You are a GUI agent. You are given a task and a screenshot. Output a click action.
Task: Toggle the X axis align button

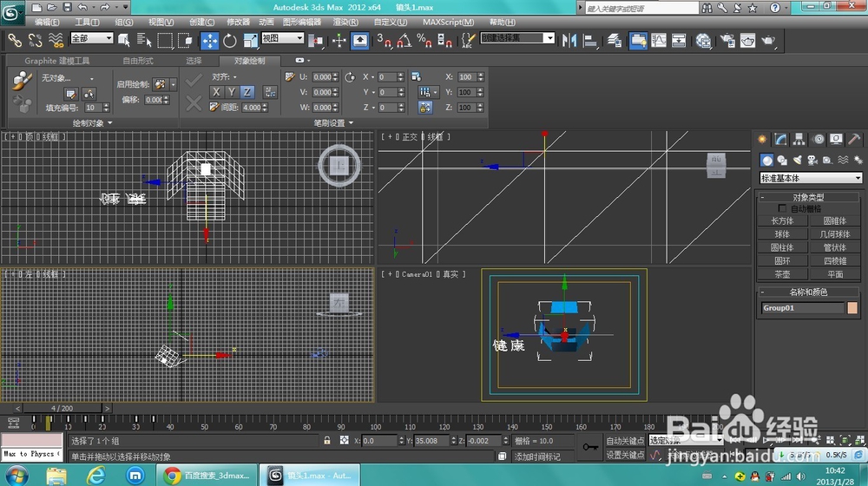tap(217, 92)
